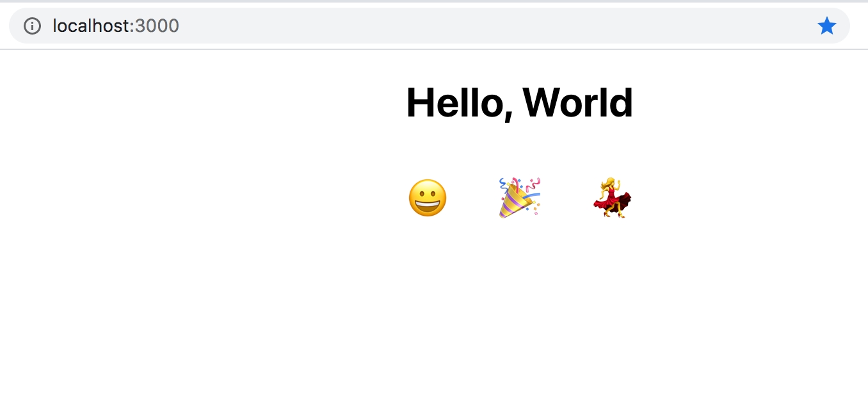Screen dimensions: 868x402
Task: Select the dancing woman in red dress emoji
Action: pyautogui.click(x=613, y=198)
